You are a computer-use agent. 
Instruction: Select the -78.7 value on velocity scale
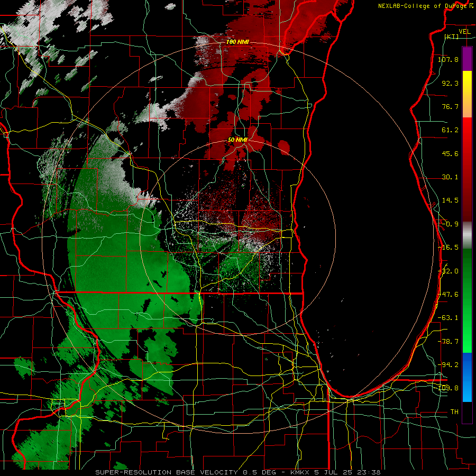448,342
